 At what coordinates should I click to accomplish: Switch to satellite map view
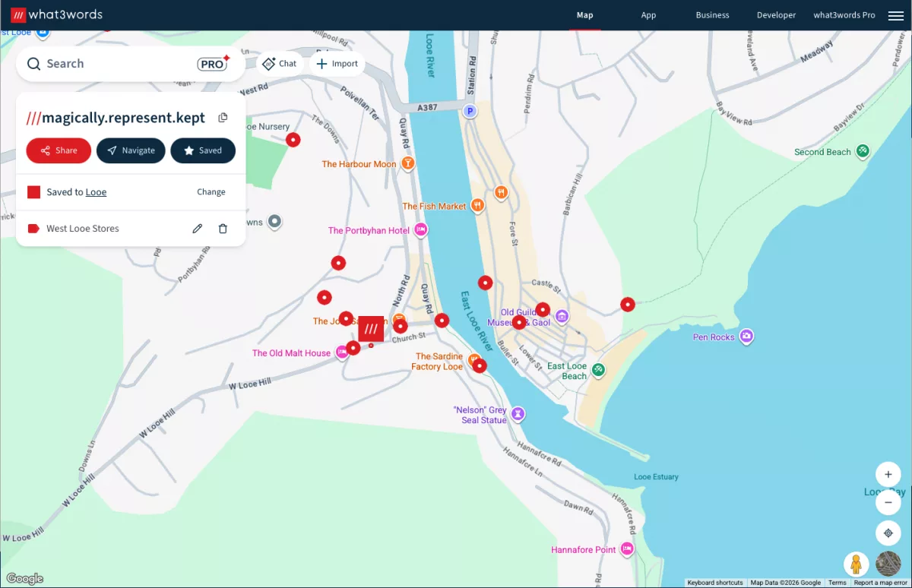tap(888, 564)
